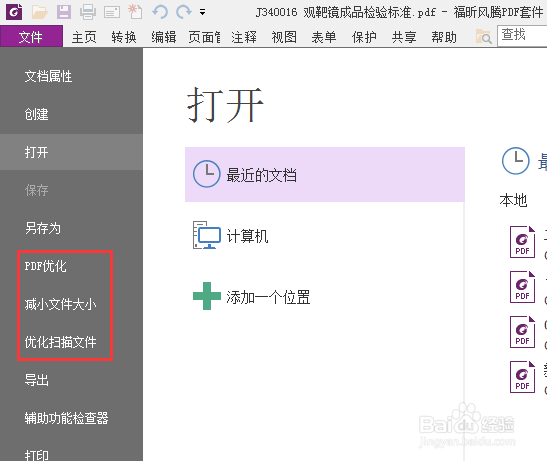The width and height of the screenshot is (547, 461).
Task: Create new PDF from starred page icon
Action: pyautogui.click(x=135, y=12)
